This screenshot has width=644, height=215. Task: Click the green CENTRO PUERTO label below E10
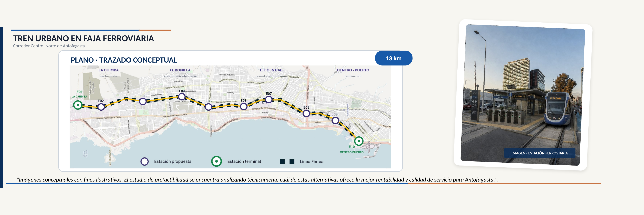tap(351, 152)
